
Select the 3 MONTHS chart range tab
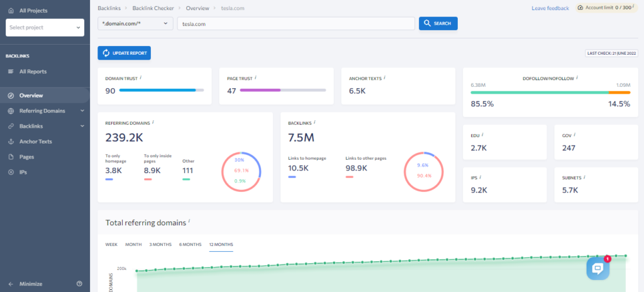pyautogui.click(x=160, y=244)
